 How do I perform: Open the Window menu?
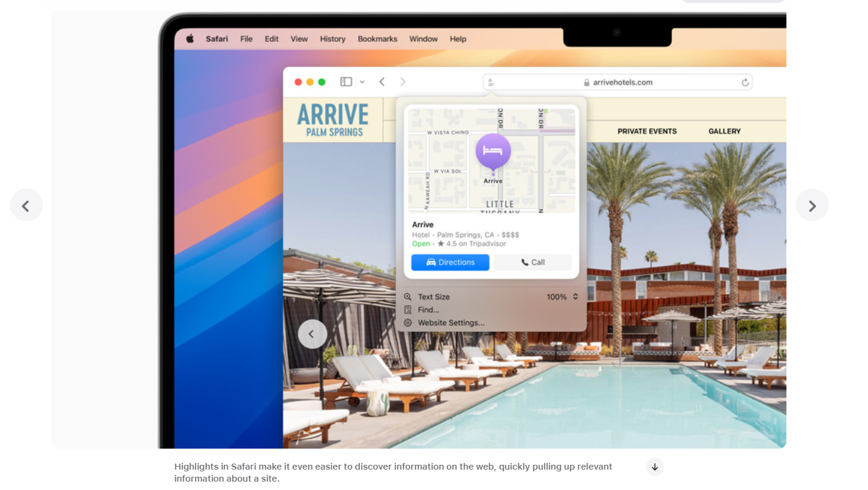[x=424, y=39]
